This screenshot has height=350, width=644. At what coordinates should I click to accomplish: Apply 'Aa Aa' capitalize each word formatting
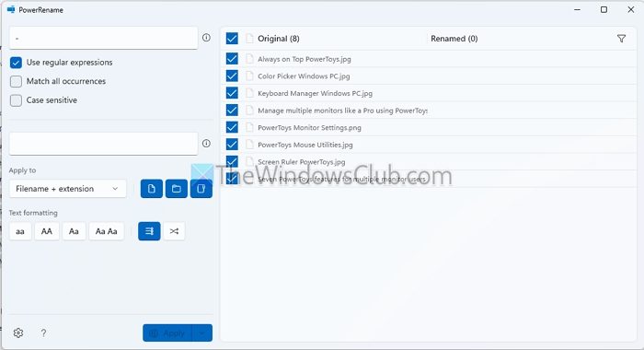pyautogui.click(x=107, y=231)
